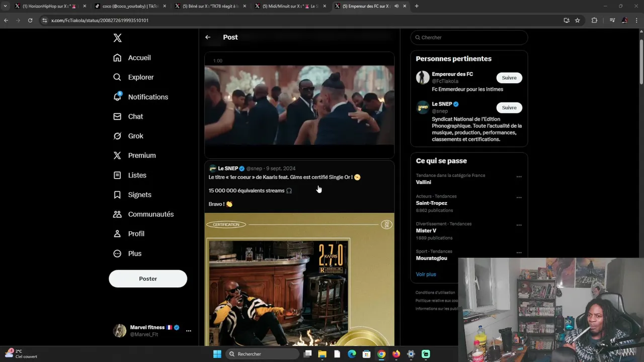Open Settings gear from the taskbar
The height and width of the screenshot is (362, 644).
(411, 354)
